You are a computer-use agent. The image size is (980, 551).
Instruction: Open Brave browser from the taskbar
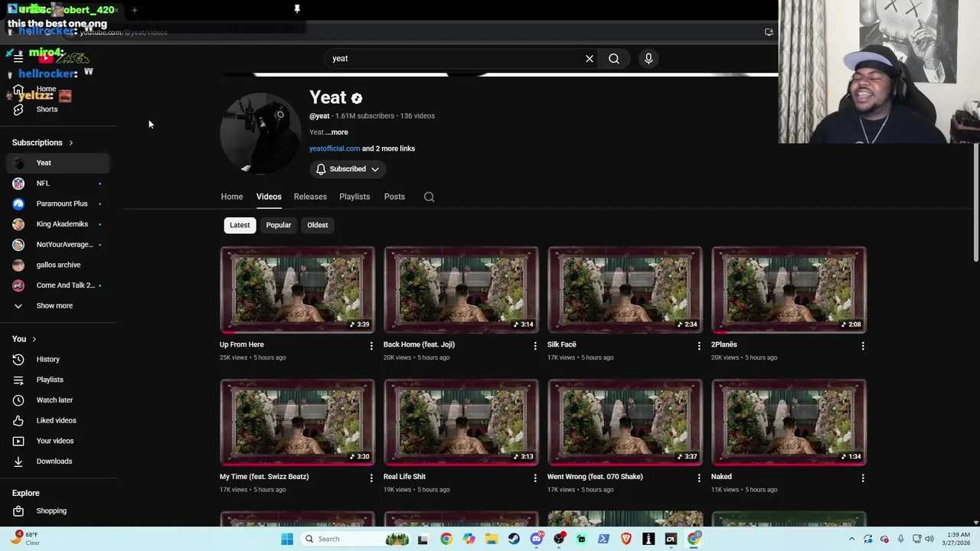coord(626,539)
